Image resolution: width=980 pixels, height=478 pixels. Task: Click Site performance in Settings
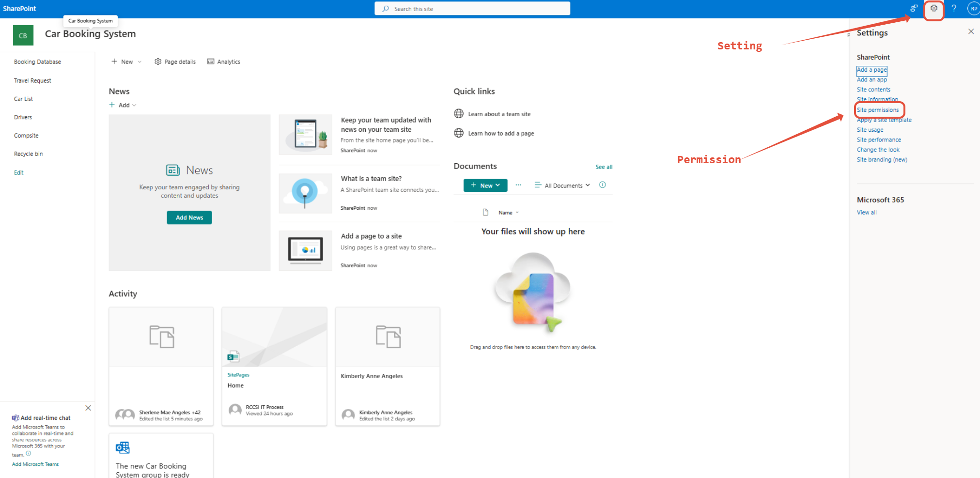coord(879,140)
